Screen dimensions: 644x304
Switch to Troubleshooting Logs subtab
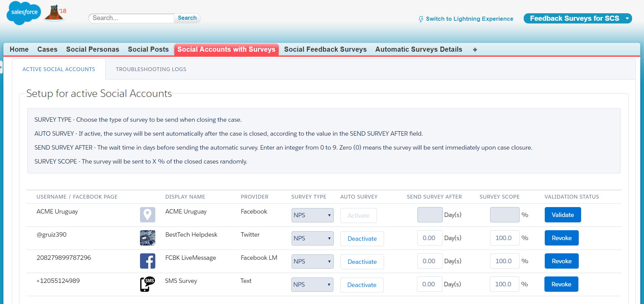(x=151, y=69)
